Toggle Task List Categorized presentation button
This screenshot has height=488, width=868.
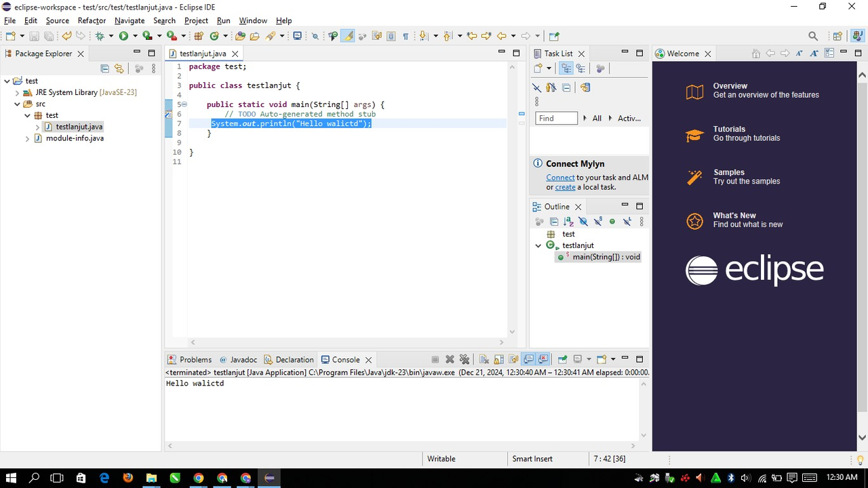565,68
